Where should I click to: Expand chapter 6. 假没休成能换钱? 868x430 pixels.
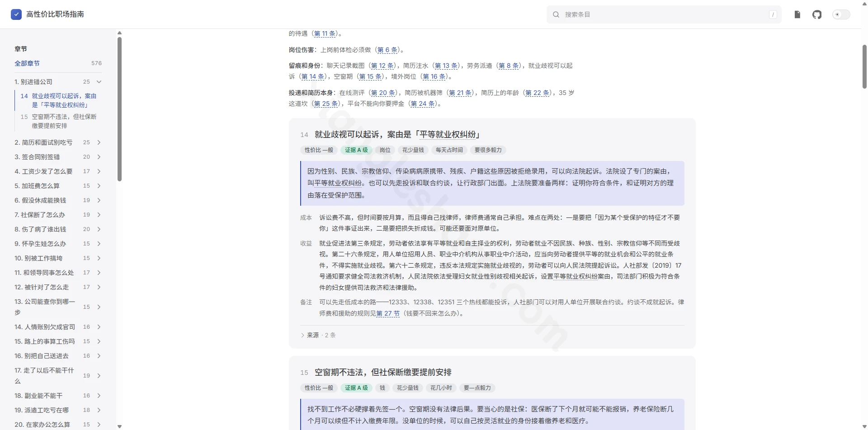pos(99,200)
